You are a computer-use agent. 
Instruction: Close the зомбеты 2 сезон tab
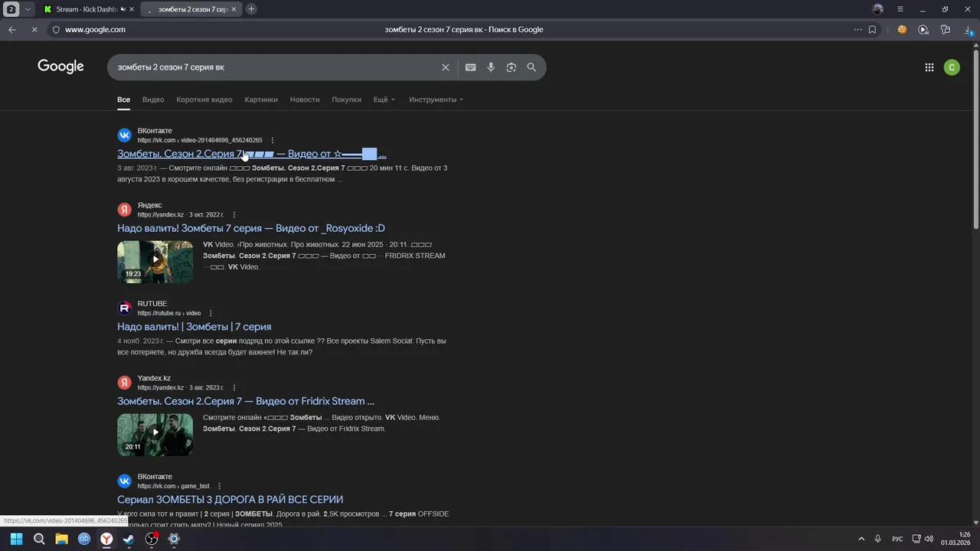[x=234, y=9]
